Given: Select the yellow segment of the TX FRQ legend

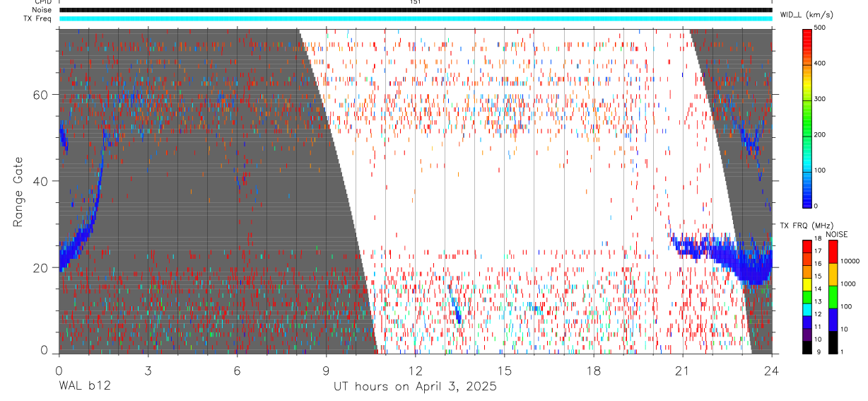Looking at the screenshot, I should coord(807,284).
